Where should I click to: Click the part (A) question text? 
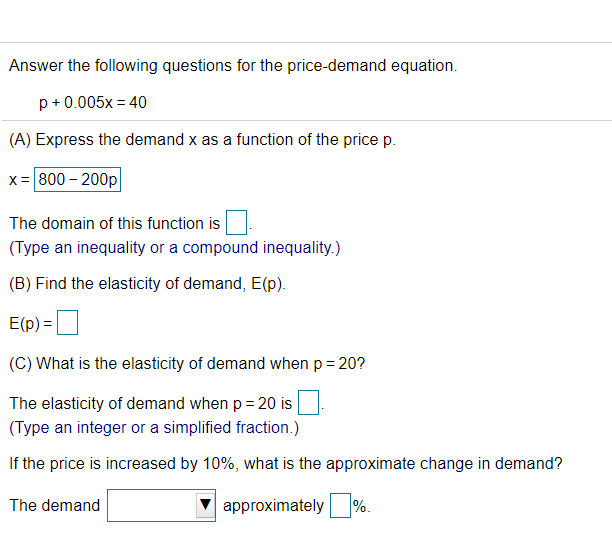[x=203, y=140]
